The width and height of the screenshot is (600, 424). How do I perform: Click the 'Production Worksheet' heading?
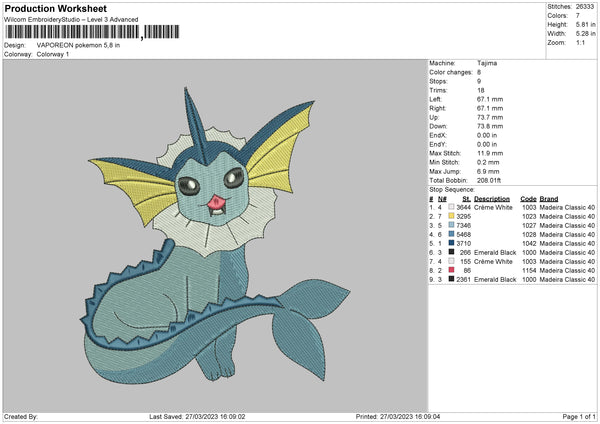coord(55,9)
